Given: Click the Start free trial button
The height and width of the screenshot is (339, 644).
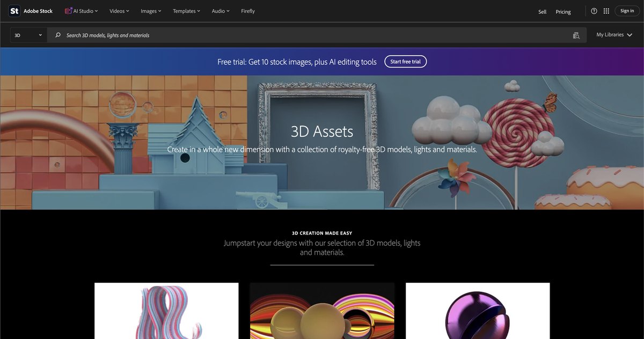Looking at the screenshot, I should point(406,62).
